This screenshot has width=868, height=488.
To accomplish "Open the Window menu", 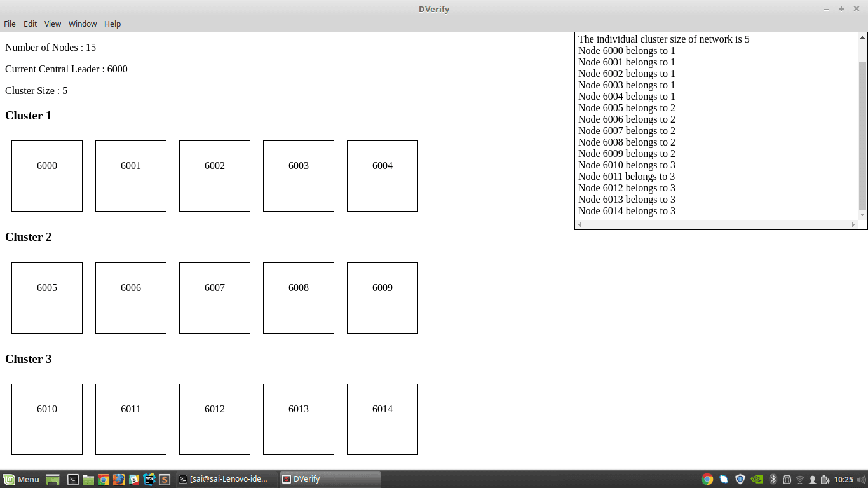I will coord(83,24).
